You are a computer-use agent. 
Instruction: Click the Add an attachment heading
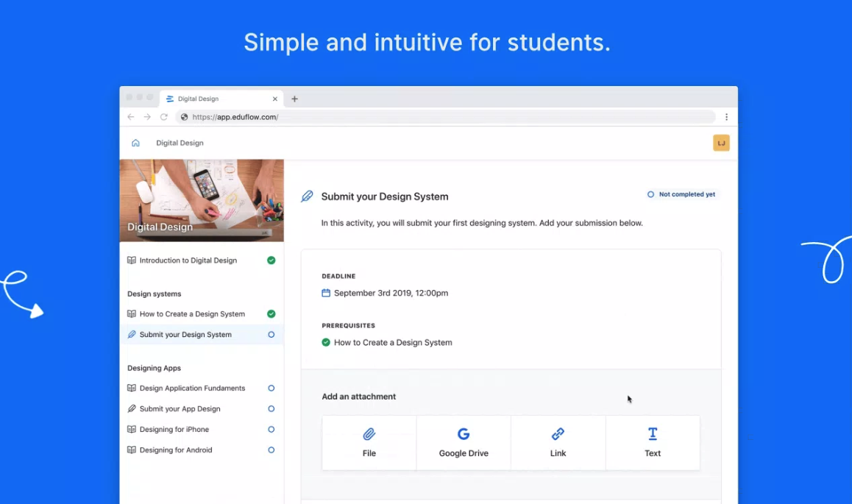coord(358,397)
